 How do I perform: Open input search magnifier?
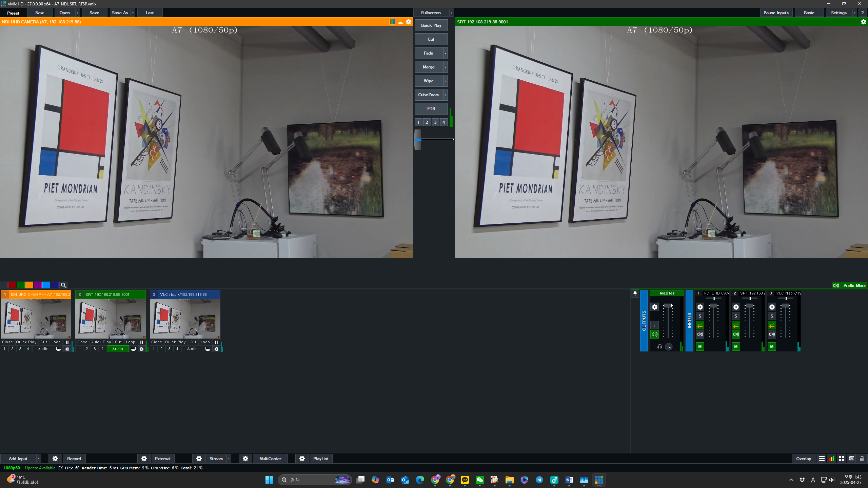click(x=63, y=285)
